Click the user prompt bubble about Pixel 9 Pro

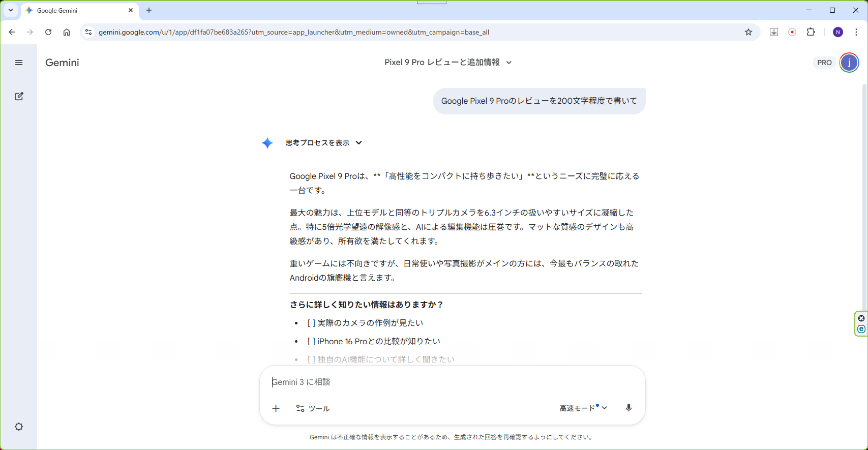539,101
